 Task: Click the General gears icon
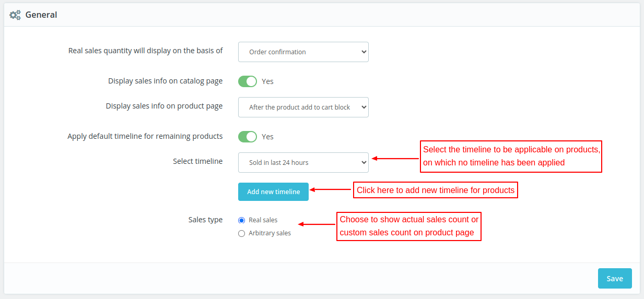point(15,15)
